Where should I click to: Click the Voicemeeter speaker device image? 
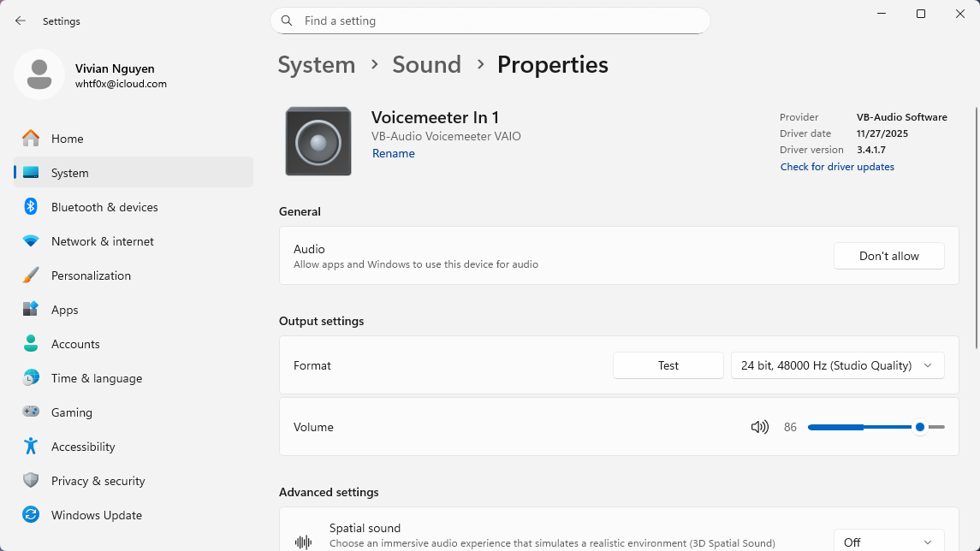(318, 142)
